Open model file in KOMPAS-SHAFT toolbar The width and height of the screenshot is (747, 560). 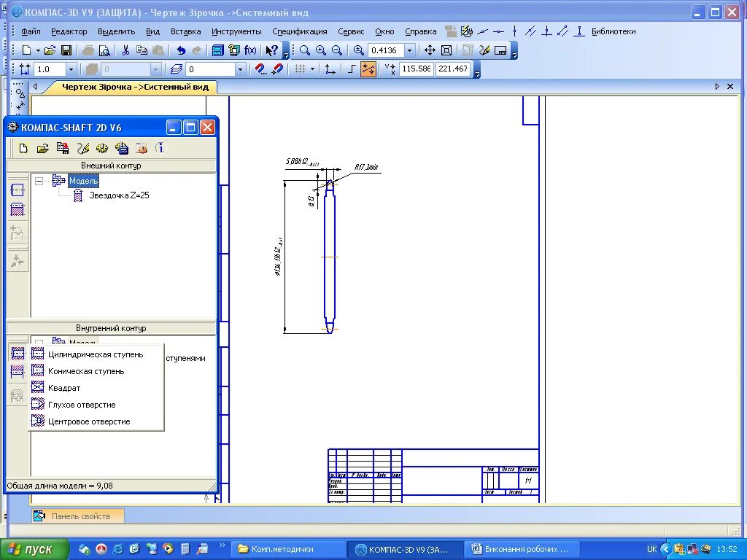click(42, 149)
